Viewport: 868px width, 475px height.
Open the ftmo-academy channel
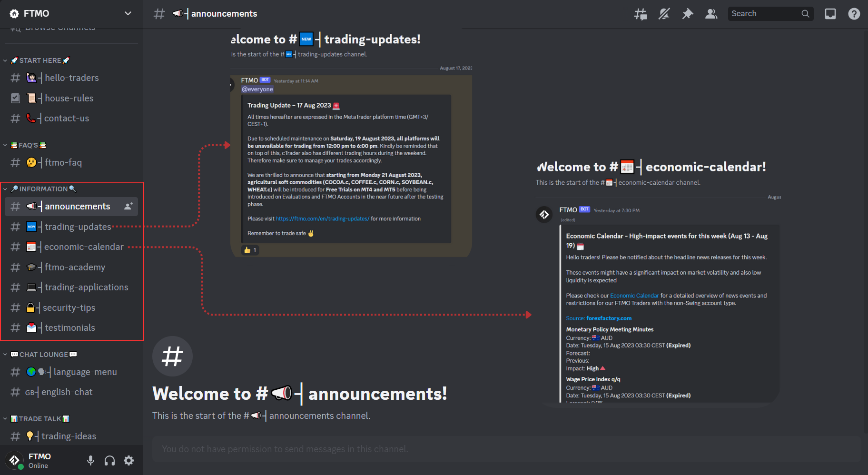tap(71, 267)
